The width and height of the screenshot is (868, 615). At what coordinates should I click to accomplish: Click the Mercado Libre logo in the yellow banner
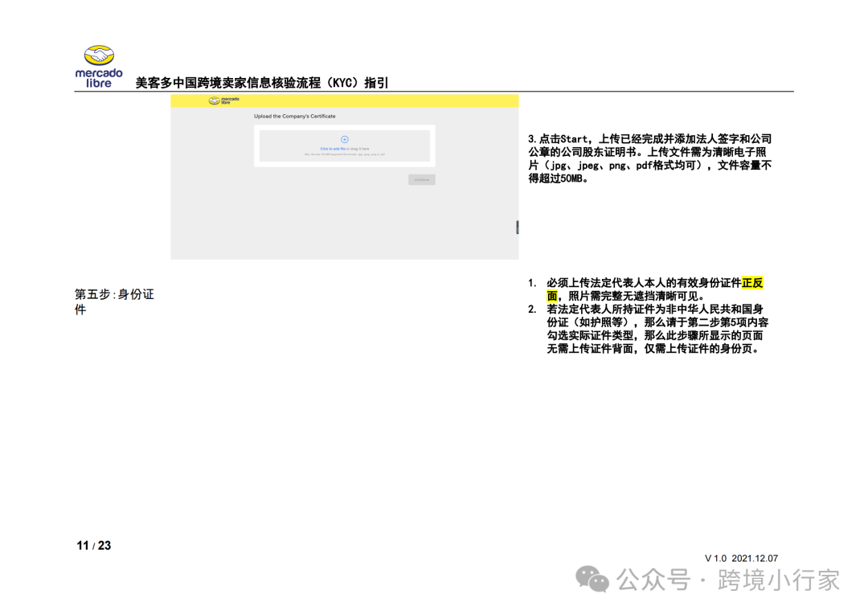coord(221,102)
